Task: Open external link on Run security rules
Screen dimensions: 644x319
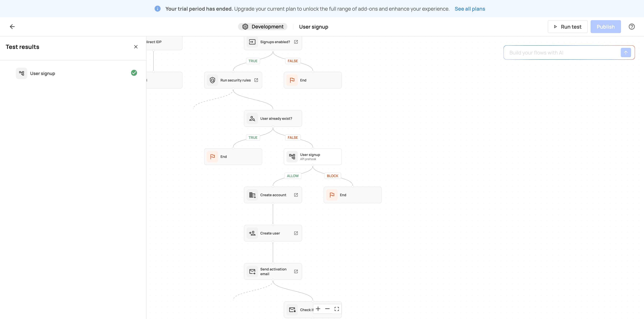Action: tap(256, 80)
